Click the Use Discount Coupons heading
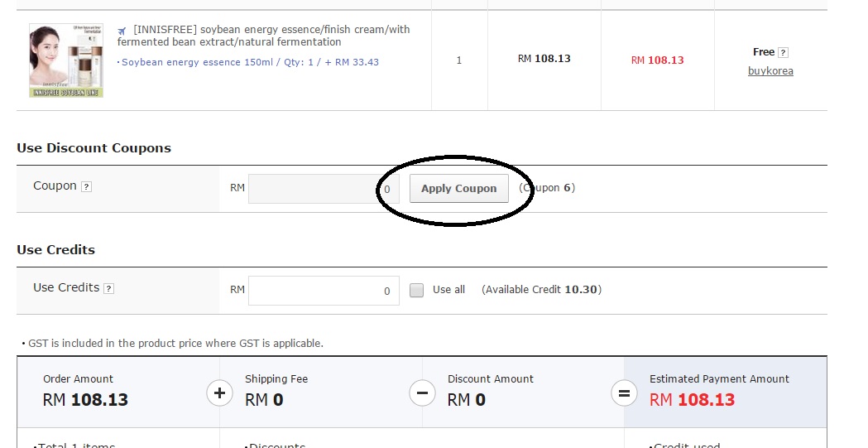This screenshot has width=868, height=448. pyautogui.click(x=94, y=148)
